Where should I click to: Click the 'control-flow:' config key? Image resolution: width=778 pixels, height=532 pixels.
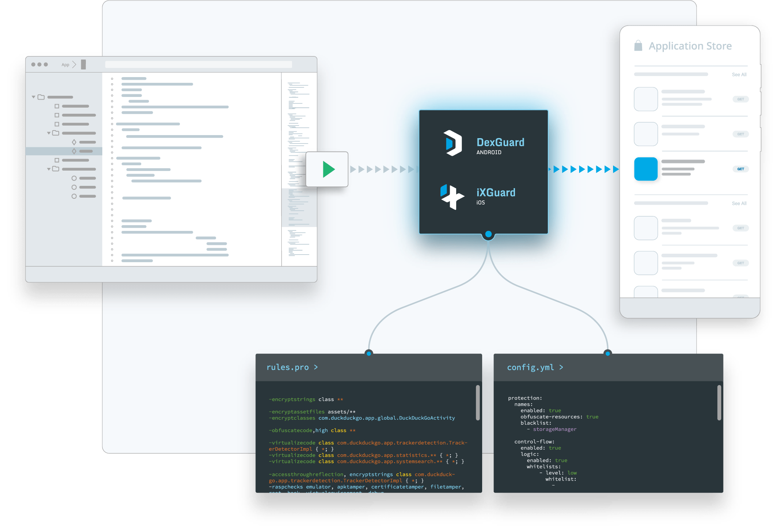(534, 442)
